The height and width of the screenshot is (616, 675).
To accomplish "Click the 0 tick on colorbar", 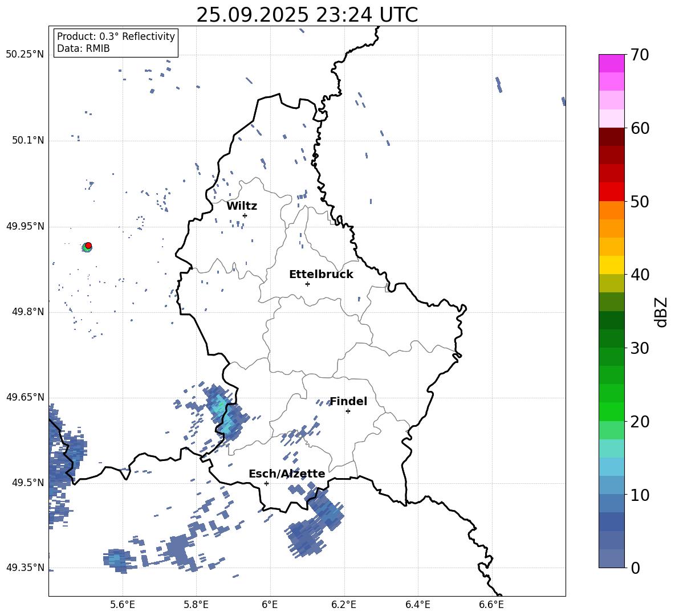I will [635, 568].
